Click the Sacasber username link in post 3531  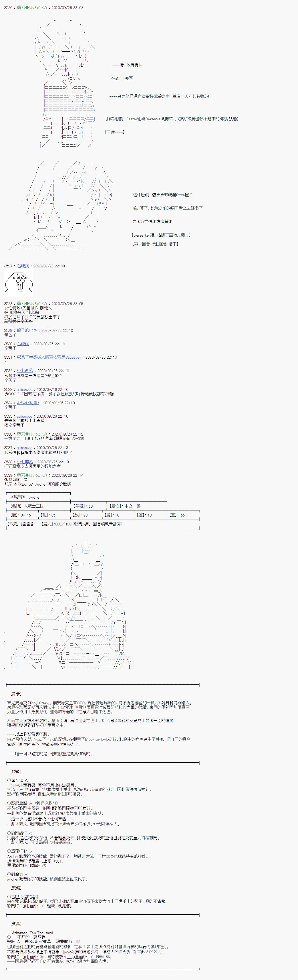tap(49, 357)
